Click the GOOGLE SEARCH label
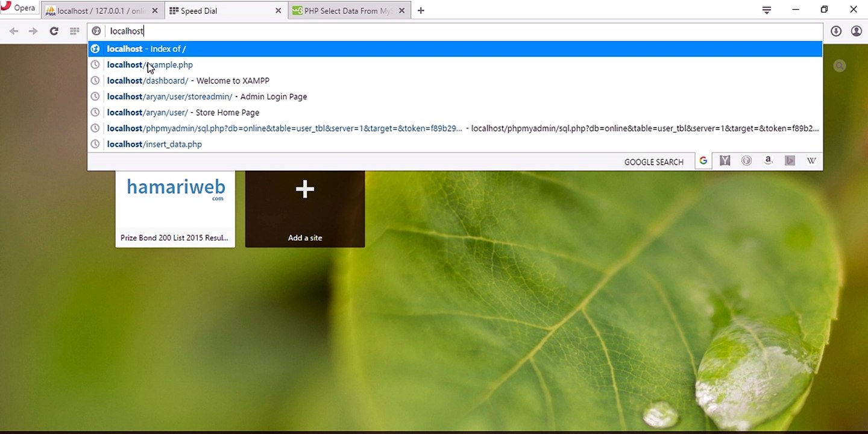Screen dimensions: 868x434 tap(654, 162)
